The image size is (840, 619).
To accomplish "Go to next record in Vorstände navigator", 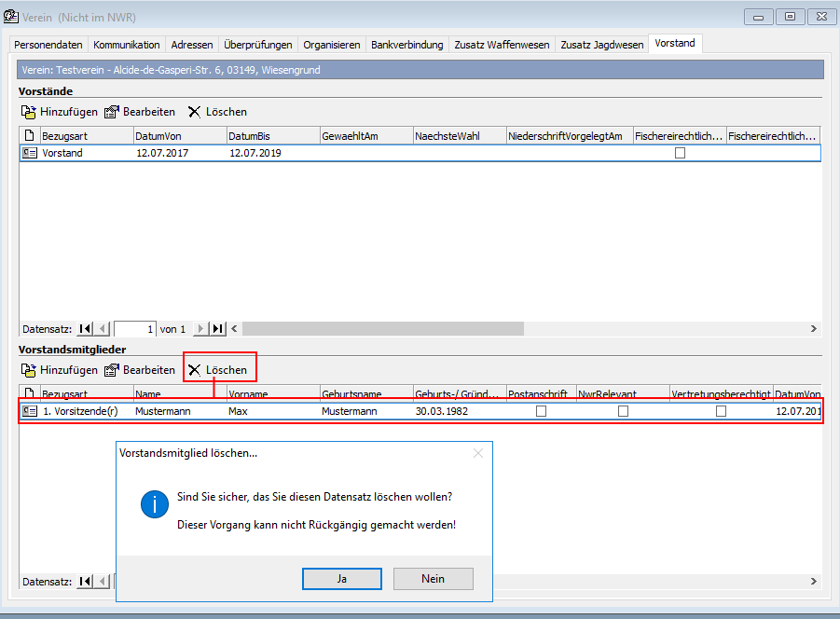I will (200, 328).
